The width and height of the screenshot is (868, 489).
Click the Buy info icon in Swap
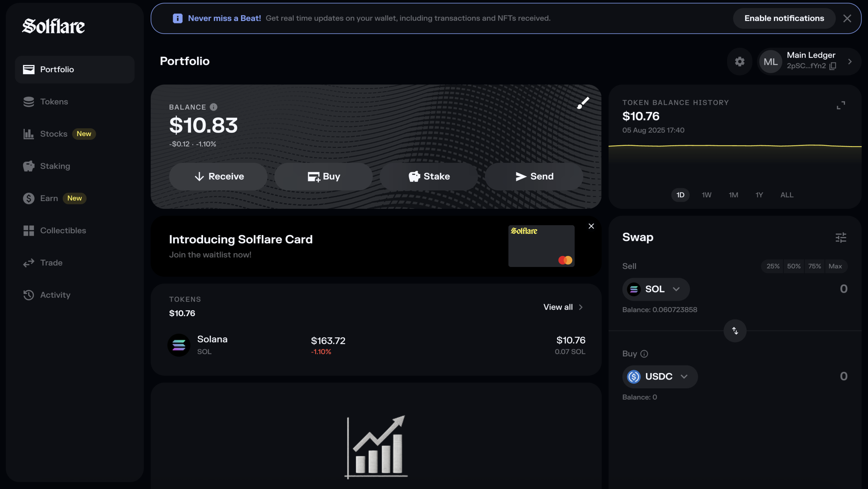point(644,354)
